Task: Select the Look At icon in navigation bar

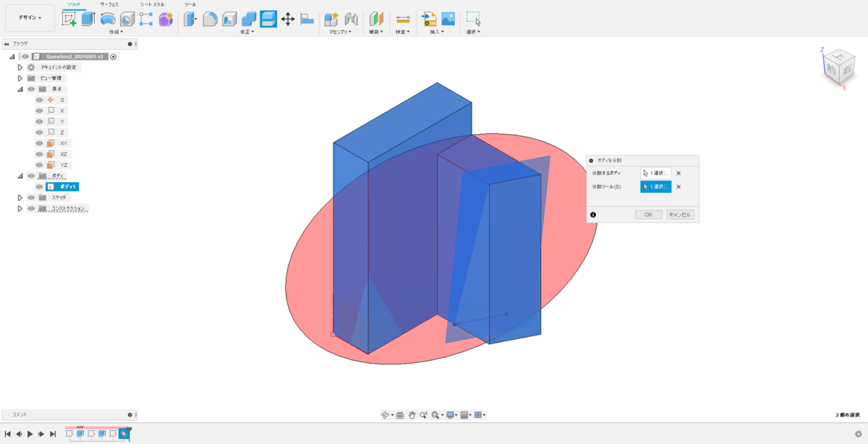Action: (x=400, y=415)
